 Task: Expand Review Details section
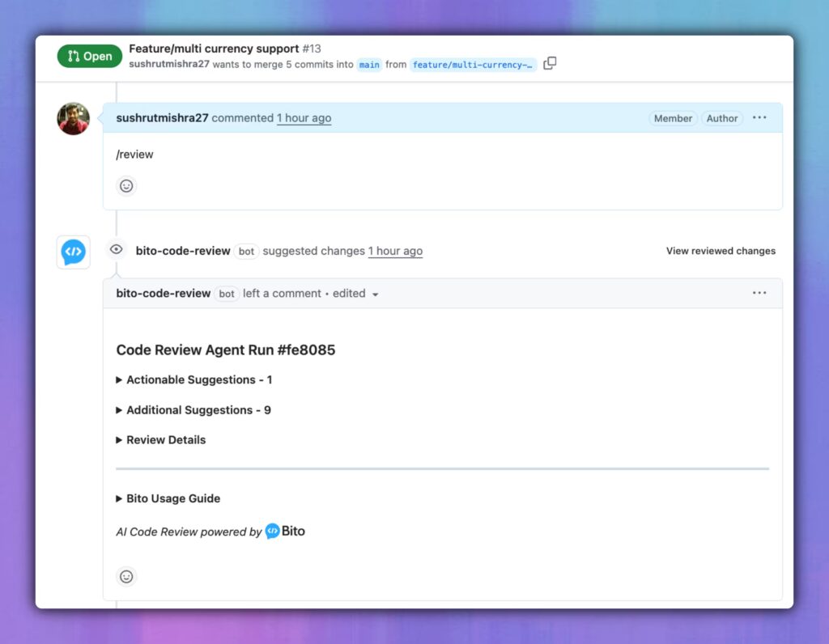(x=161, y=440)
